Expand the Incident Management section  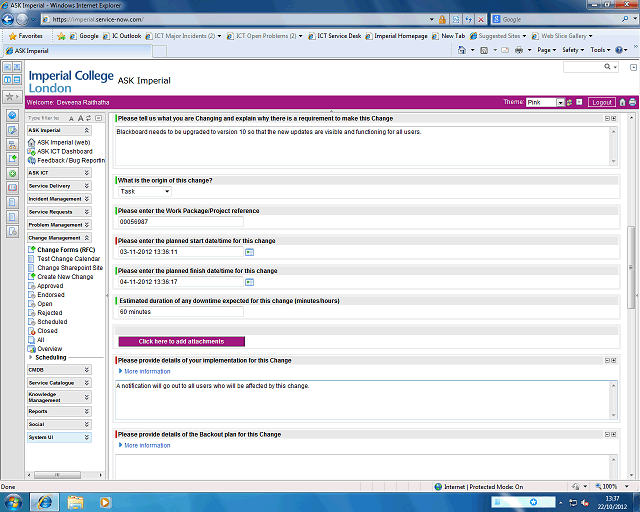pos(87,199)
